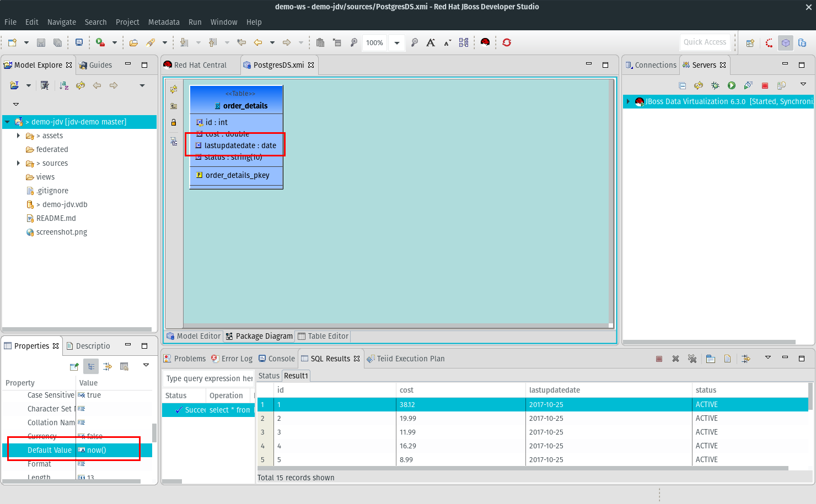Start the server with green play icon
Image resolution: width=816 pixels, height=504 pixels.
[x=732, y=85]
